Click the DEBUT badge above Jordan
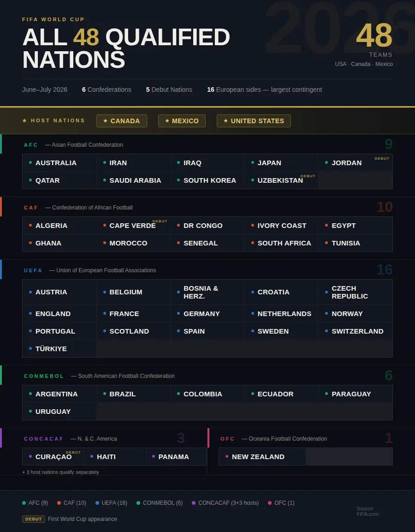Viewport: 415px width, 532px height. (x=382, y=159)
